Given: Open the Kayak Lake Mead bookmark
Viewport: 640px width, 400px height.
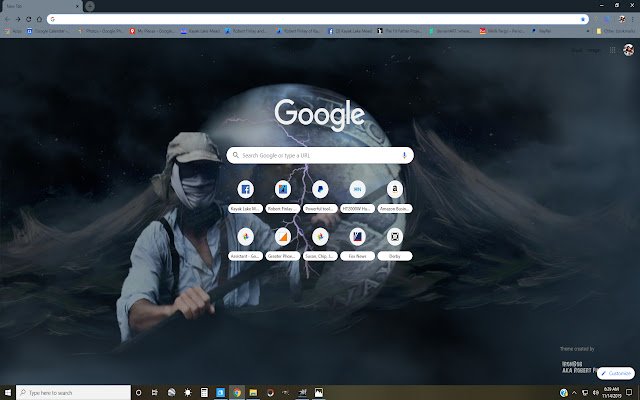Looking at the screenshot, I should [x=200, y=31].
